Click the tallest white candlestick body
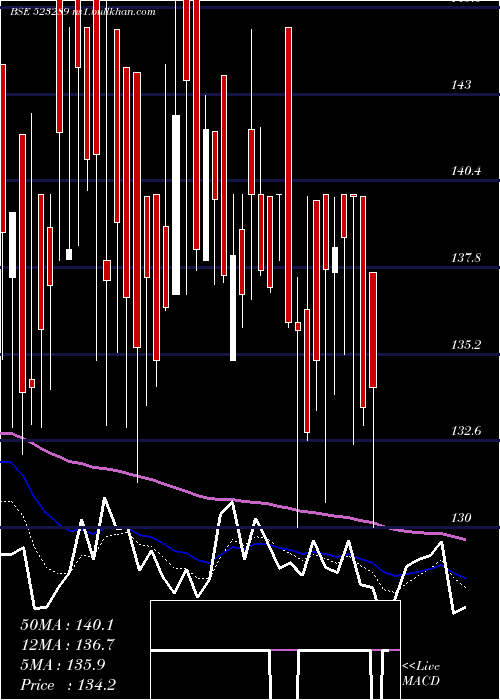The width and height of the screenshot is (500, 700). (176, 205)
